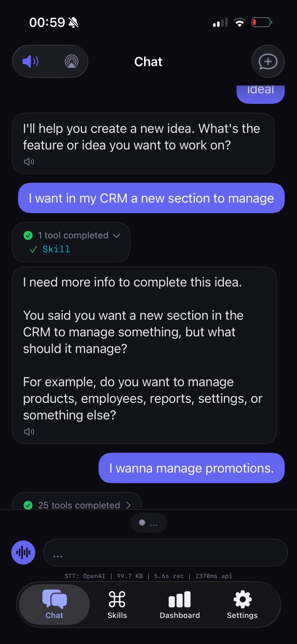Image resolution: width=297 pixels, height=644 pixels.
Task: Start a new chat with the plus icon
Action: click(x=268, y=61)
